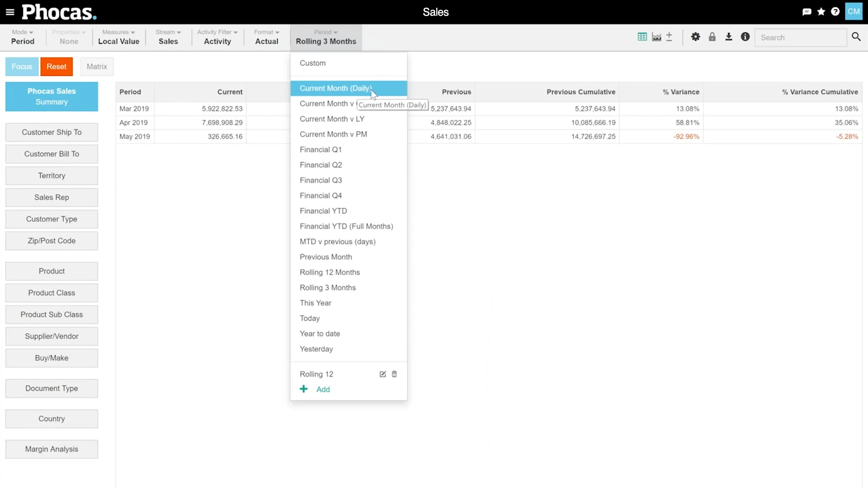This screenshot has width=868, height=488.
Task: Select Rolling 12 Months period option
Action: click(330, 272)
